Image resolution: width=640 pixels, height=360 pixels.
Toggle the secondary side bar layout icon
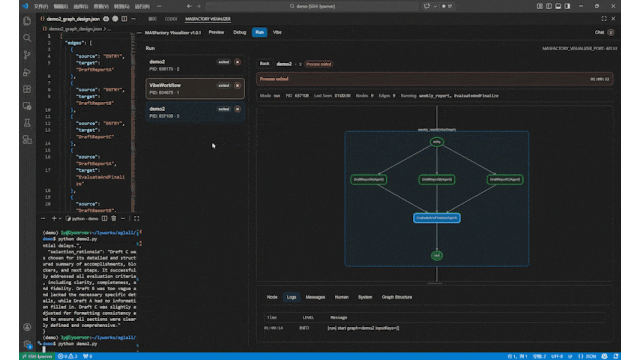(x=567, y=6)
